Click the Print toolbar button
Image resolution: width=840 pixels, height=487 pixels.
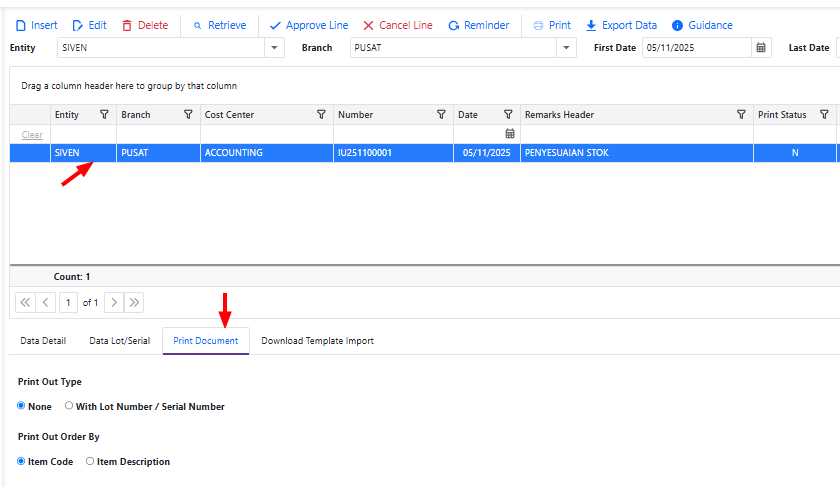[552, 25]
